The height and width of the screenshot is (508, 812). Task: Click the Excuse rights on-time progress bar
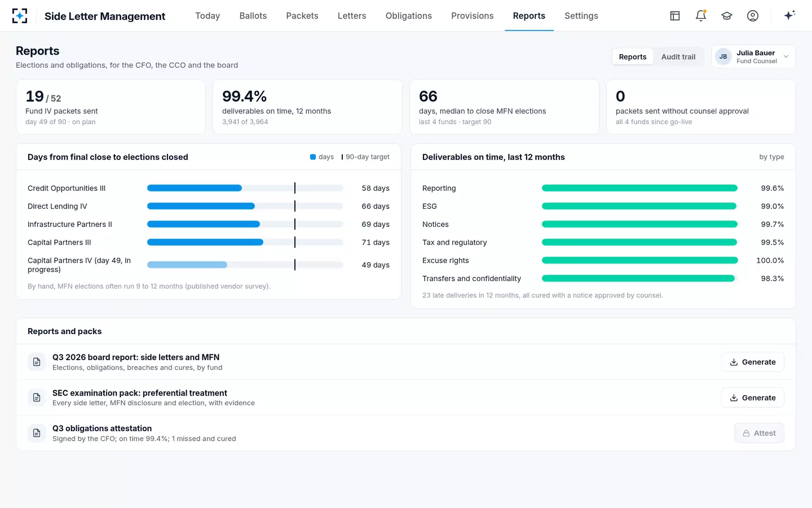640,260
